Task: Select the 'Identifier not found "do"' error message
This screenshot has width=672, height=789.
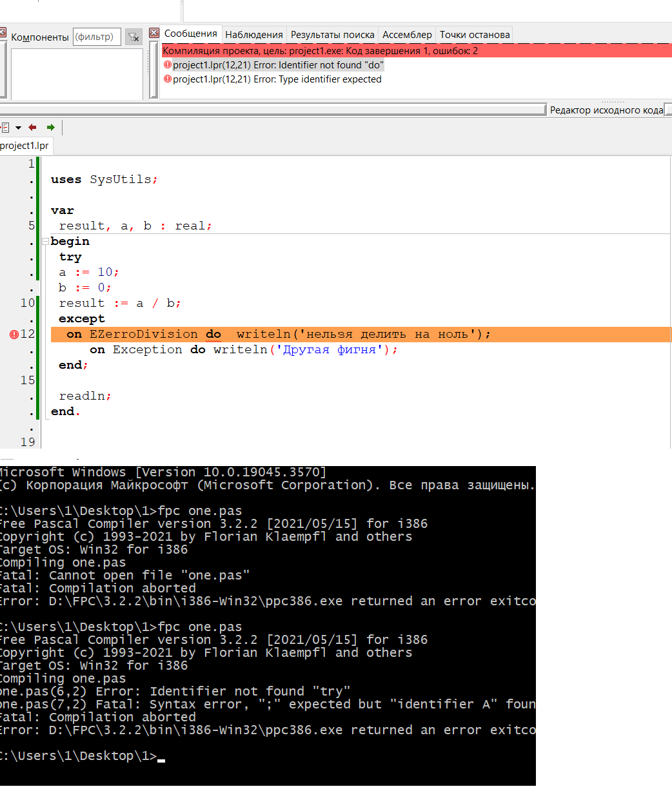Action: pos(279,65)
